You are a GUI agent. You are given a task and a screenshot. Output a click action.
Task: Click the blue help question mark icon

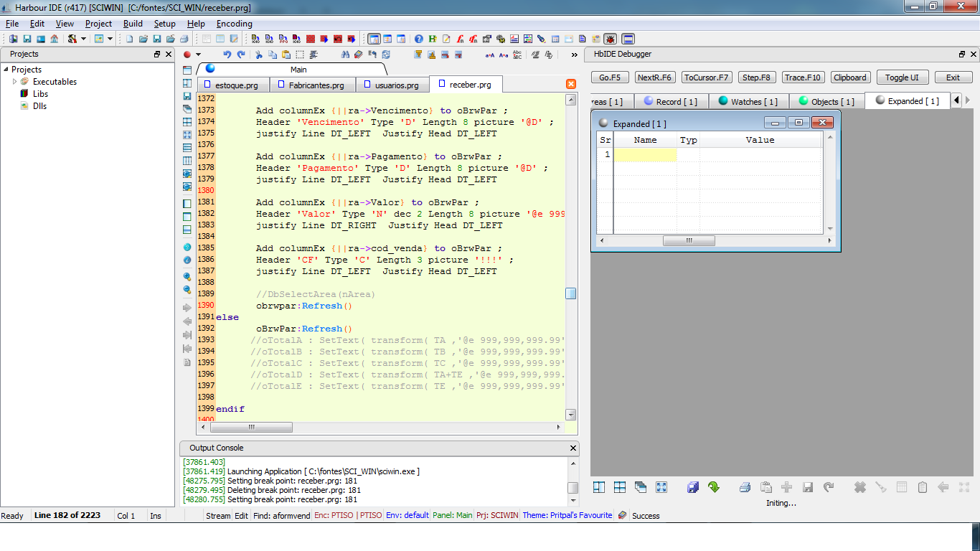pos(419,39)
